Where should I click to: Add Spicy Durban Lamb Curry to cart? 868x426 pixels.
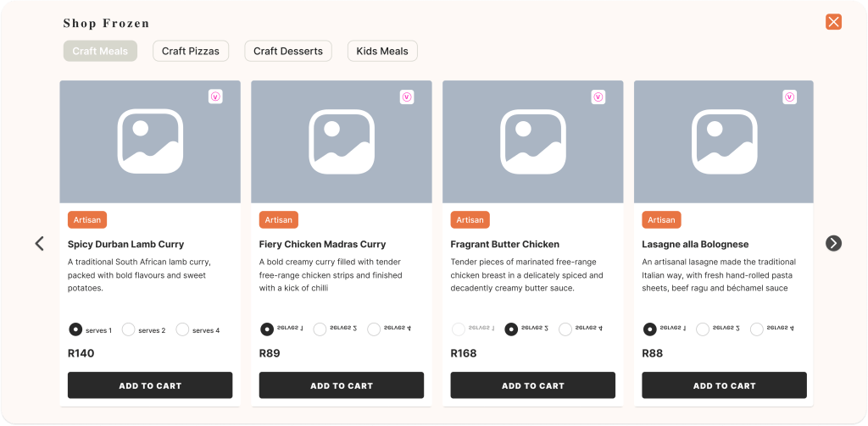150,385
